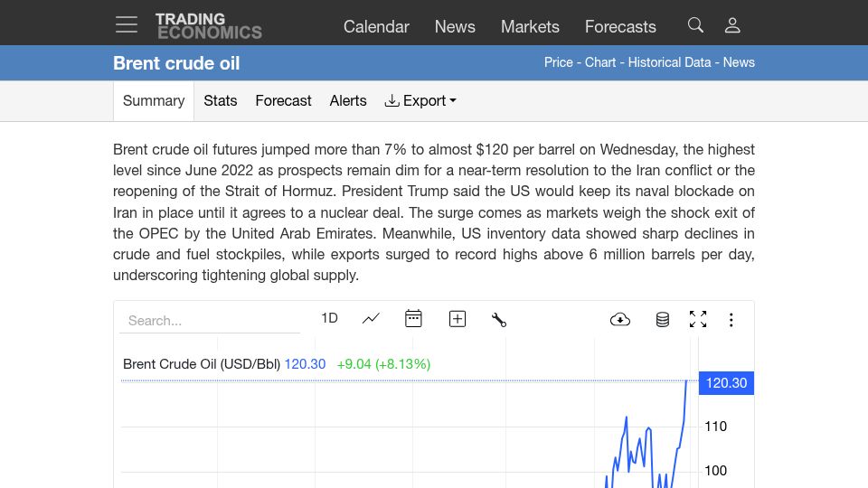The image size is (868, 488).
Task: Select the 110 price axis label
Action: 716,427
